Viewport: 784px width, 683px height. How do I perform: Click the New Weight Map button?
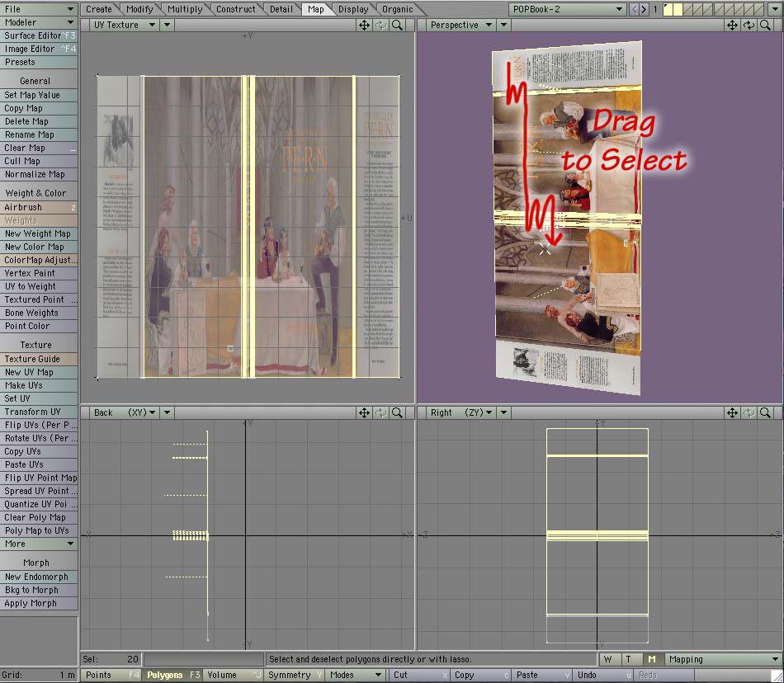[x=39, y=233]
